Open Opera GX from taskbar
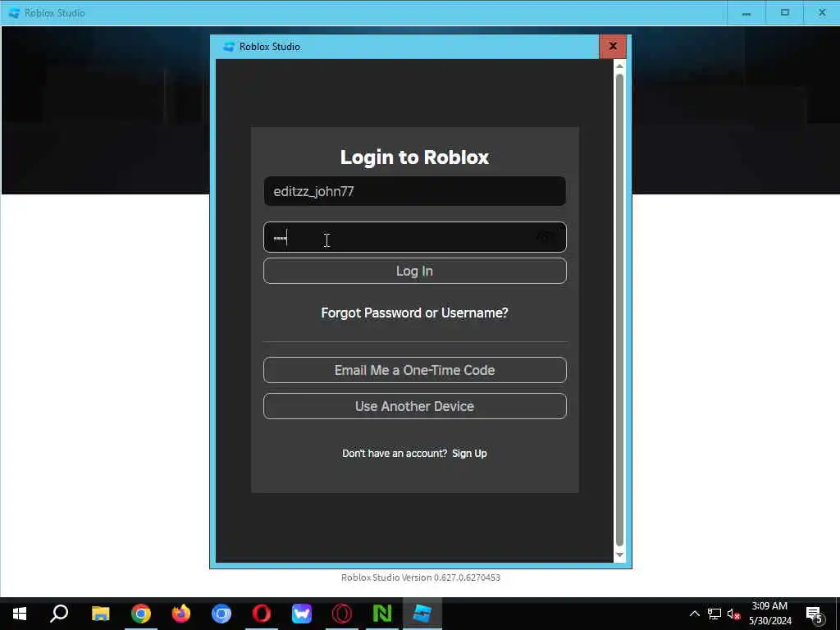840x630 pixels. [342, 614]
